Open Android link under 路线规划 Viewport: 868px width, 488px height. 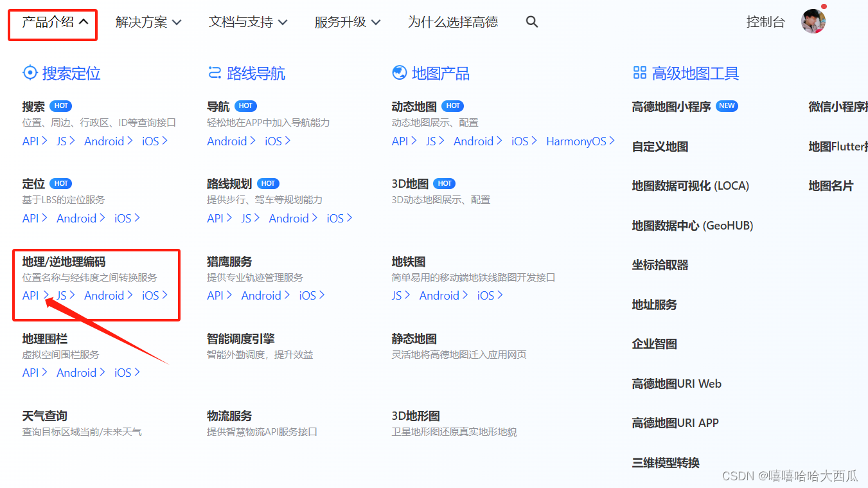pyautogui.click(x=294, y=218)
